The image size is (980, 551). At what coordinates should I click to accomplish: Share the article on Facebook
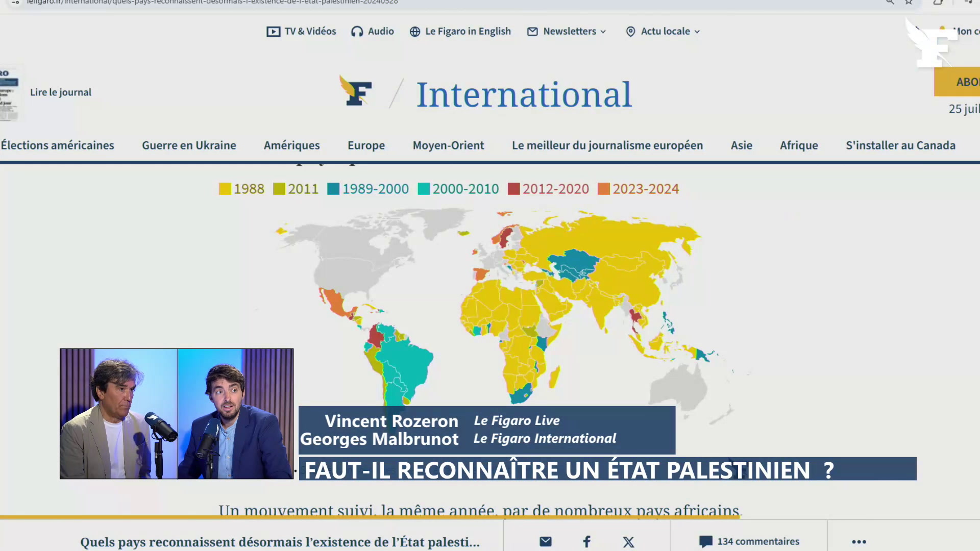[586, 542]
